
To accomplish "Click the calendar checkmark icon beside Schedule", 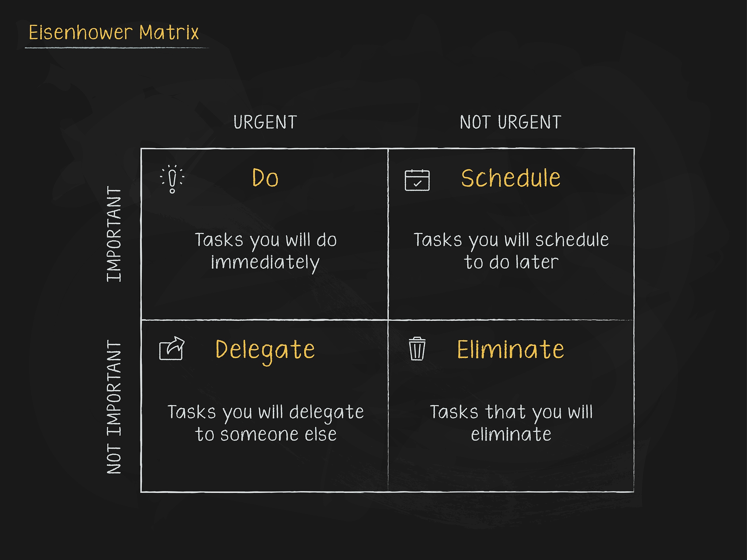I will (x=417, y=180).
